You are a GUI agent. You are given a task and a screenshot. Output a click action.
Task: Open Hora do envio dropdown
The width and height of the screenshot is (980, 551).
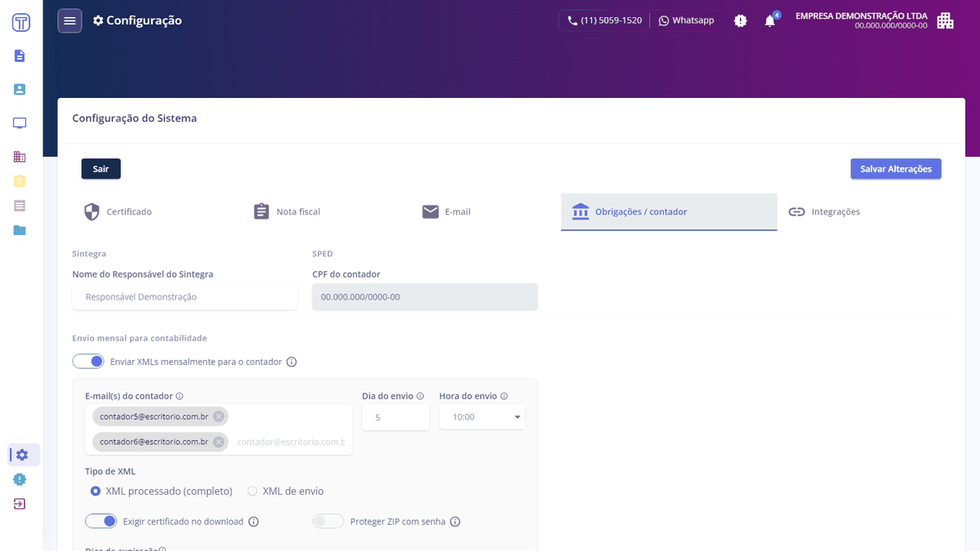pyautogui.click(x=482, y=417)
